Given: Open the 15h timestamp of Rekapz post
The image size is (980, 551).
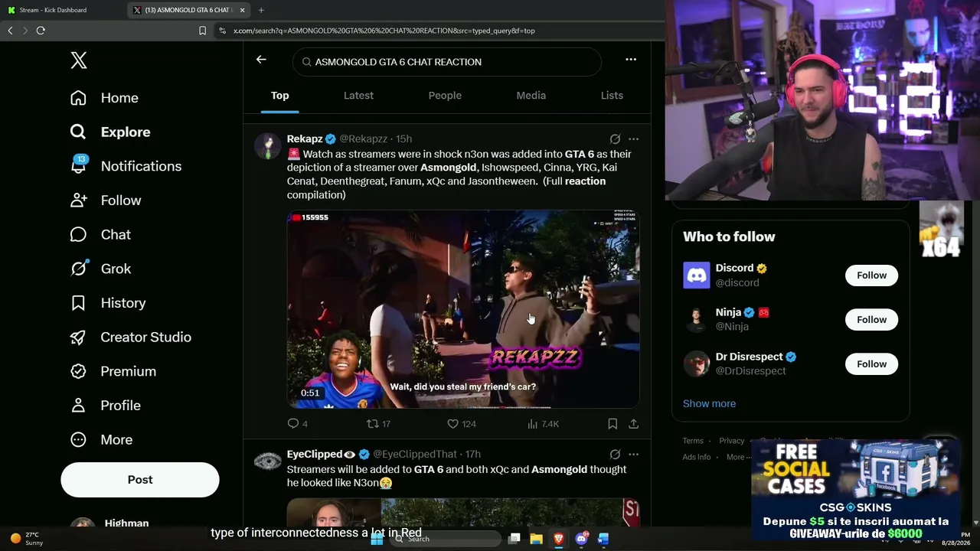Looking at the screenshot, I should (x=403, y=139).
